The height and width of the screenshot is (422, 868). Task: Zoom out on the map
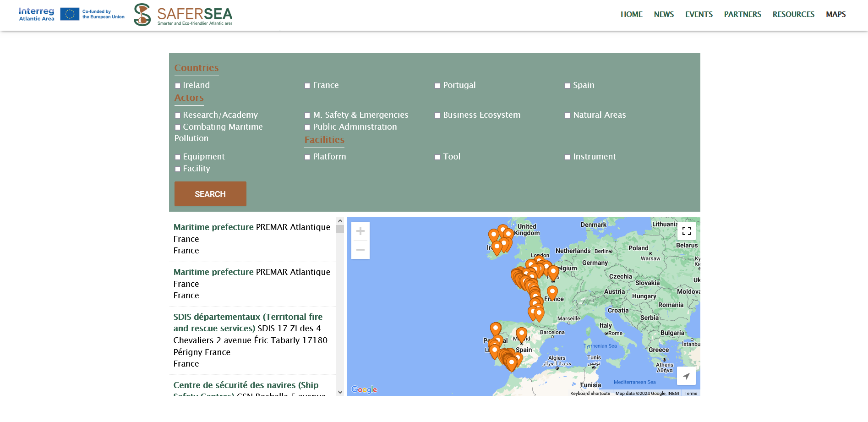tap(360, 250)
